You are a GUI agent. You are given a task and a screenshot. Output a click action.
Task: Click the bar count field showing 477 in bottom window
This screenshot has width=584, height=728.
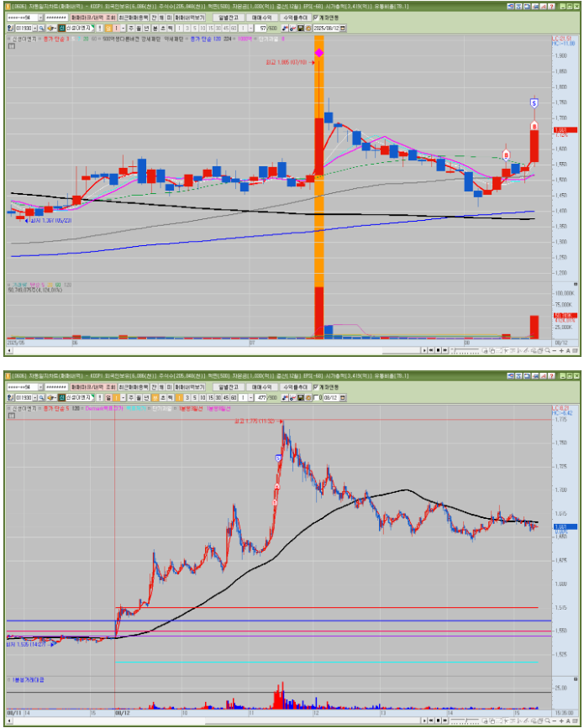261,398
